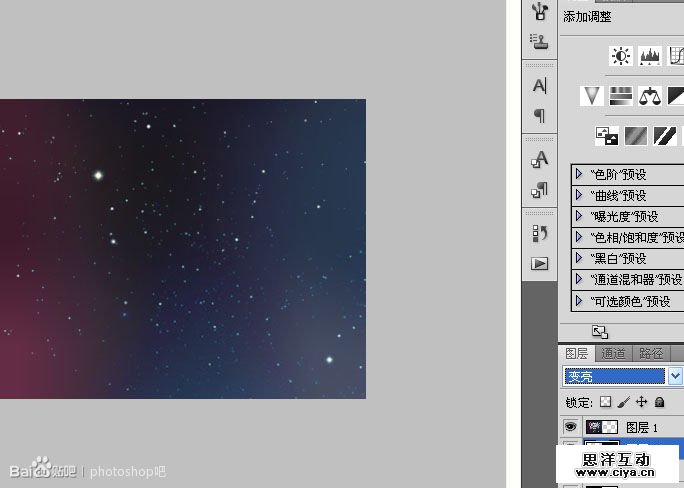Expand the "曝光度" presets list

click(579, 216)
